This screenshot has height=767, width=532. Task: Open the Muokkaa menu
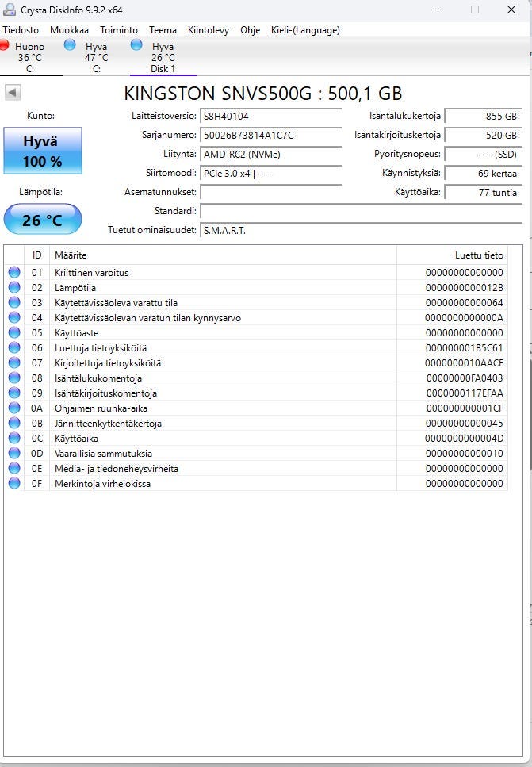point(70,30)
